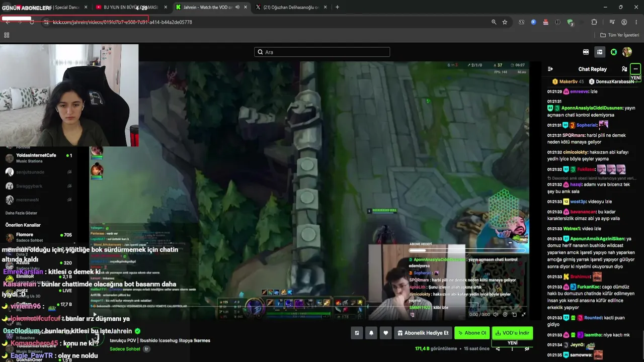Open the YoldasInternetCafe channel in sidebar
644x362 pixels.
(x=39, y=158)
